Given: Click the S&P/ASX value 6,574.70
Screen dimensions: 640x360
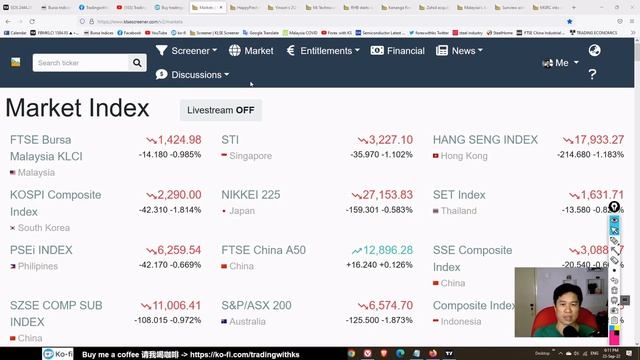Looking at the screenshot, I should [x=391, y=305].
